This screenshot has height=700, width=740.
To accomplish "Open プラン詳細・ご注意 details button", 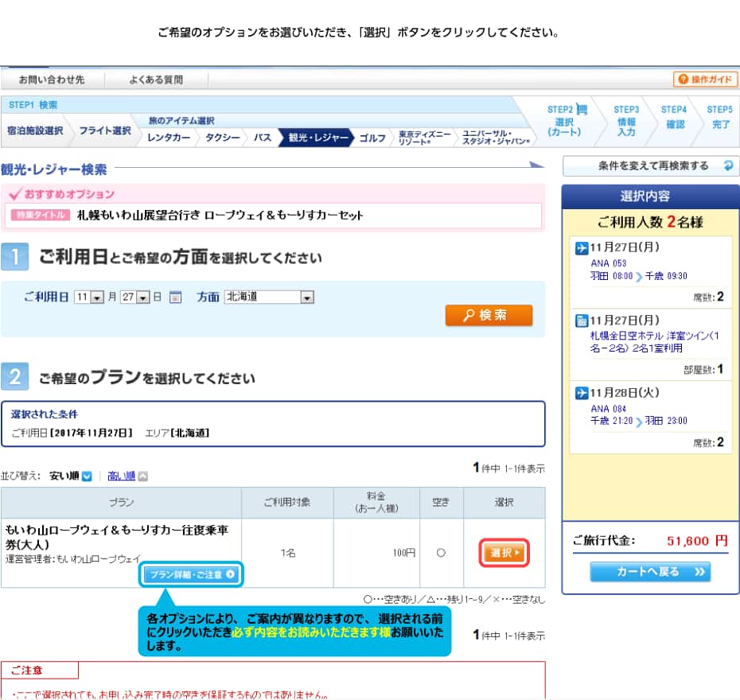I will pyautogui.click(x=193, y=574).
